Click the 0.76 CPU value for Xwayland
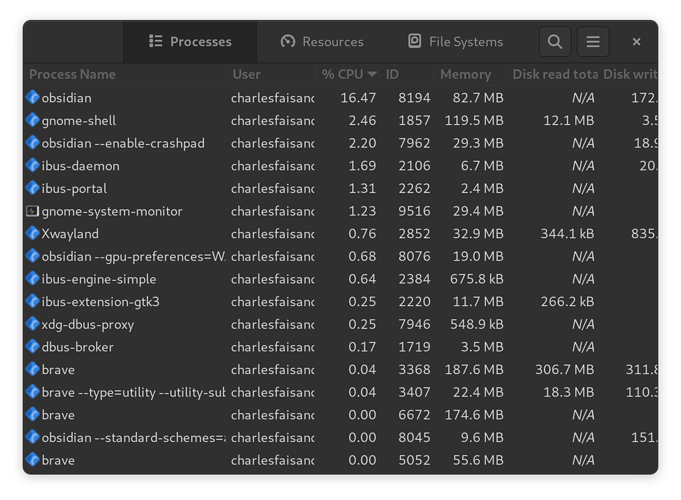This screenshot has height=500, width=681. 362,234
